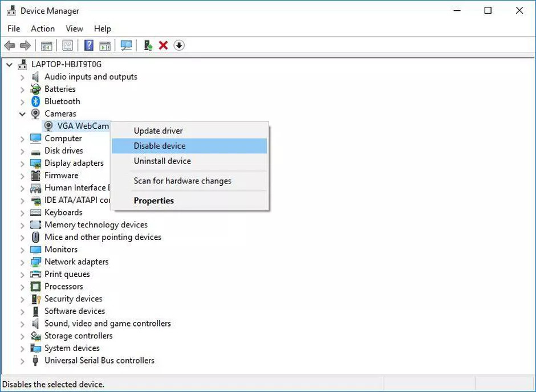The image size is (536, 392).
Task: Select the VGA WebCam device label
Action: [83, 126]
